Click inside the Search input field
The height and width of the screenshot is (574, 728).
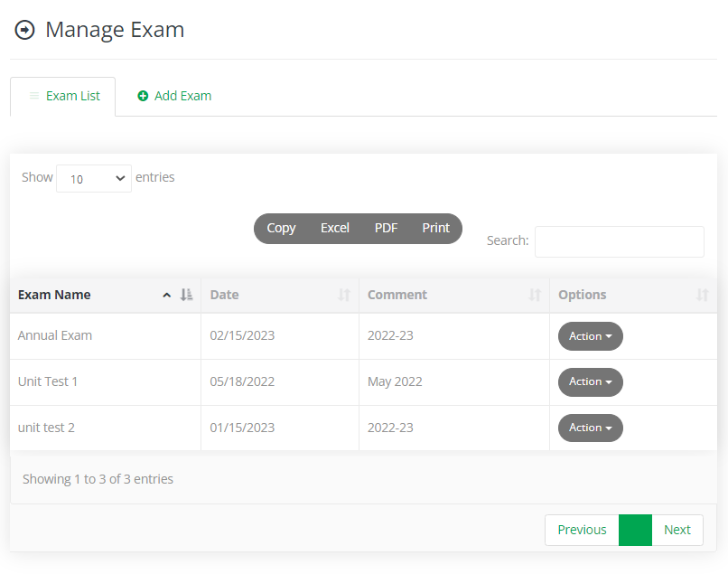620,241
